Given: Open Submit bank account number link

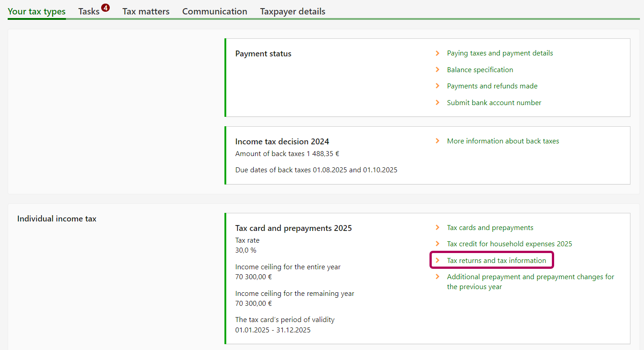Looking at the screenshot, I should coord(494,103).
